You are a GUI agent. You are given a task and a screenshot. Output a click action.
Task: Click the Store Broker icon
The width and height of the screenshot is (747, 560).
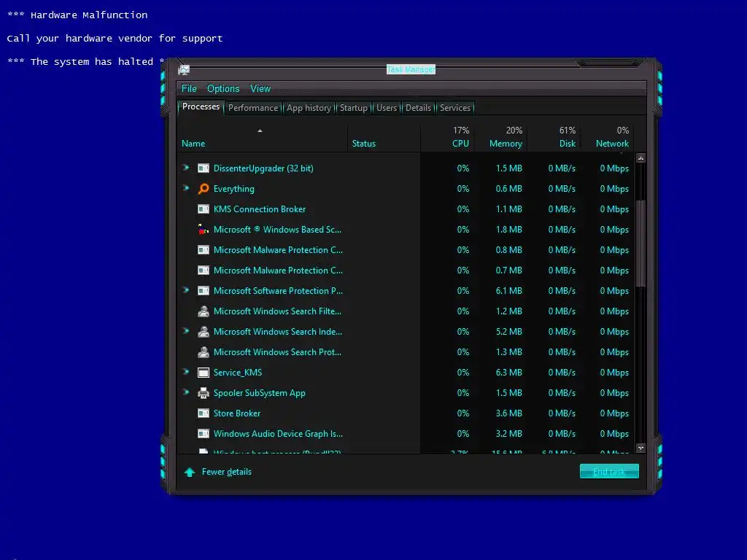(204, 413)
